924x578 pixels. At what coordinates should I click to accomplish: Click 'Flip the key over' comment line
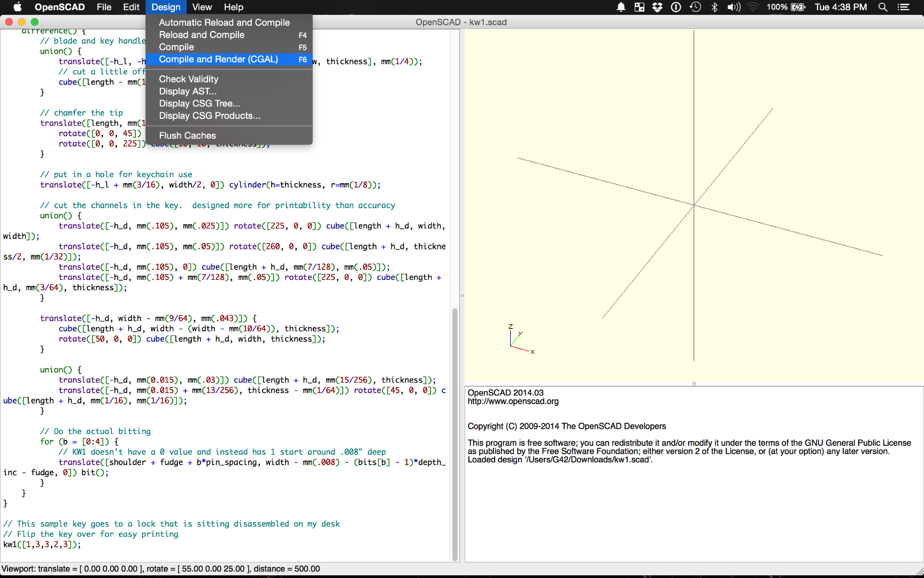[x=91, y=534]
